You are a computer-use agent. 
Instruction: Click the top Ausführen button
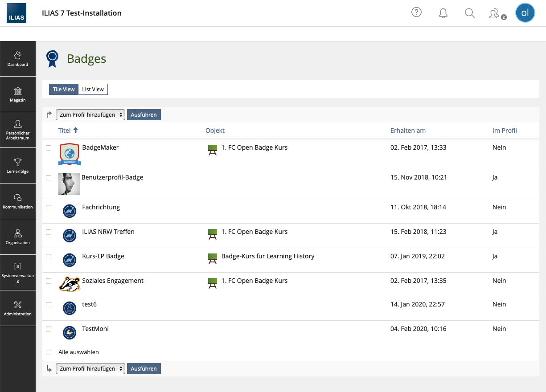144,115
